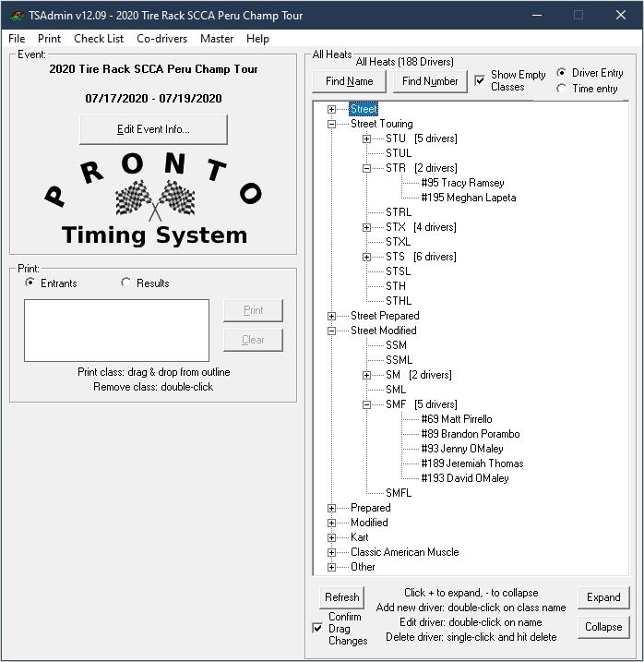Screen dimensions: 644x662
Task: Open the Master menu
Action: pos(217,39)
